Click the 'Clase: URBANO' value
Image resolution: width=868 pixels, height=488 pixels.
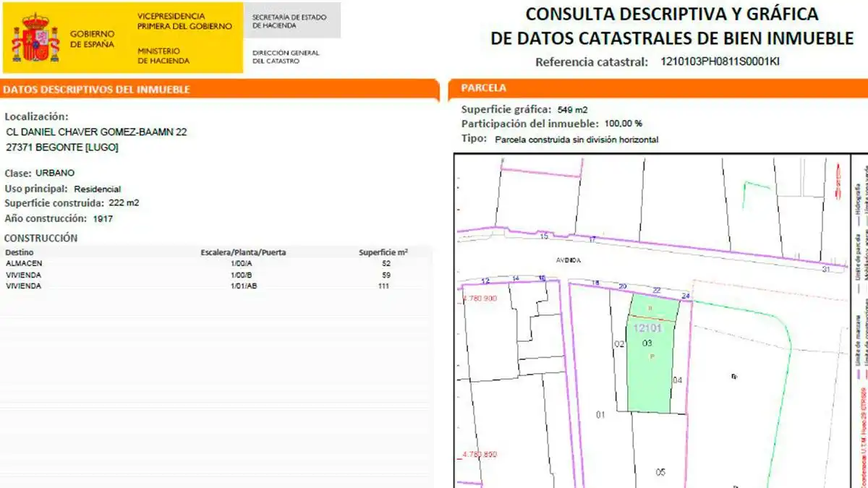coord(54,174)
